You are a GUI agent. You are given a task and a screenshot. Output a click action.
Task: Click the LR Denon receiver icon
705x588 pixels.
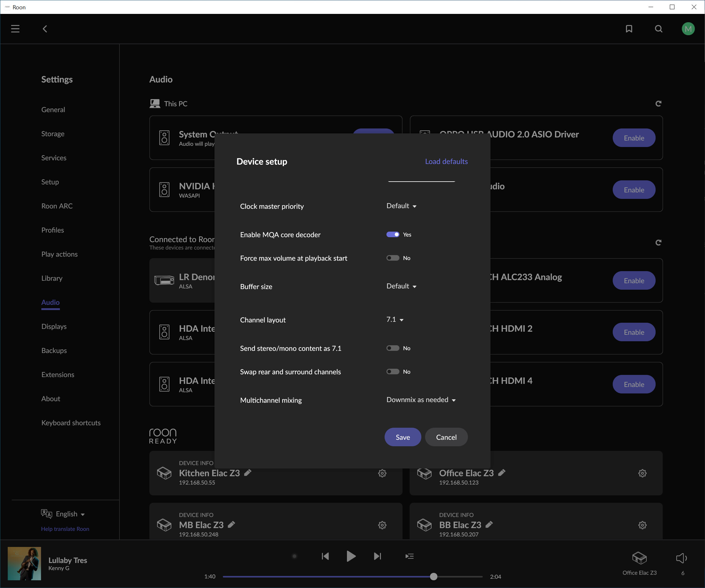point(164,280)
